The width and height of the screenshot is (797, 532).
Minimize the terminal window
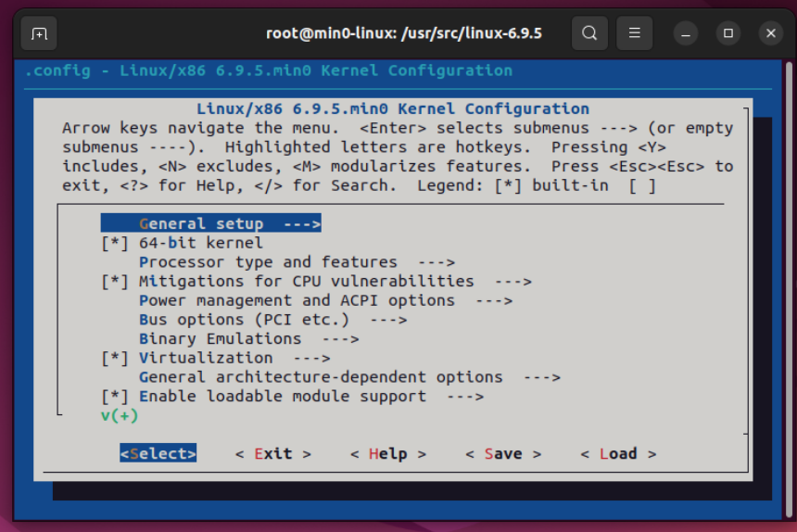tap(686, 33)
